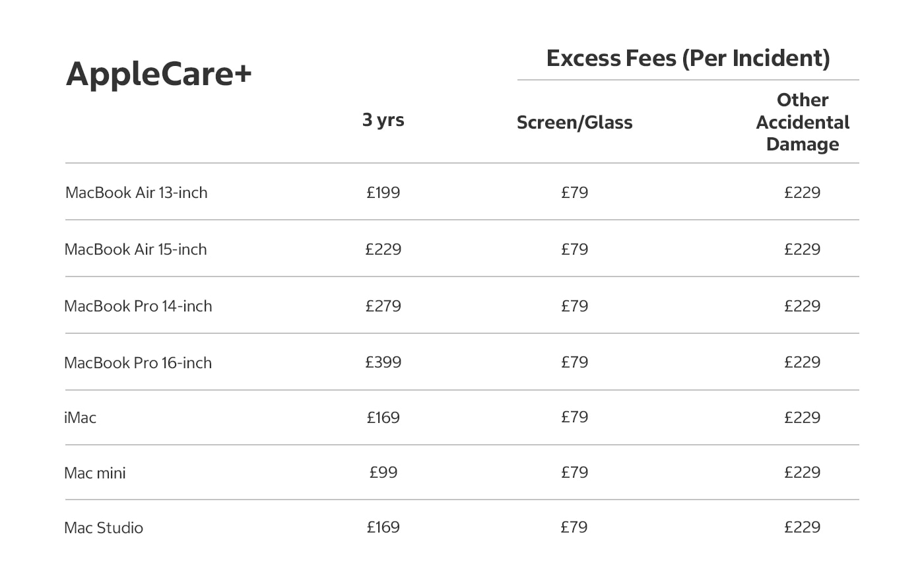924x586 pixels.
Task: Click the £199 price for MacBook Air 13-inch
Action: (383, 193)
